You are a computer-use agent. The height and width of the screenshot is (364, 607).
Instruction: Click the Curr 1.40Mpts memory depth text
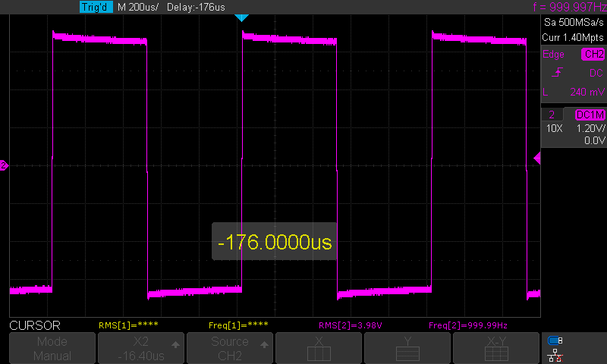click(x=573, y=37)
